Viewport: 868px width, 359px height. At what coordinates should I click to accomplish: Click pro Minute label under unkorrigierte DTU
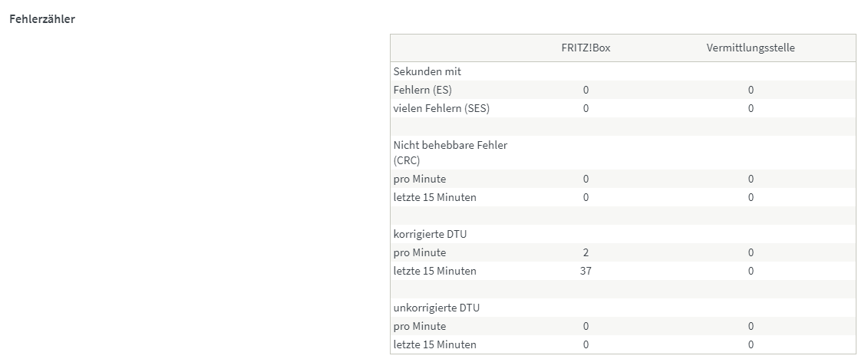click(x=420, y=326)
